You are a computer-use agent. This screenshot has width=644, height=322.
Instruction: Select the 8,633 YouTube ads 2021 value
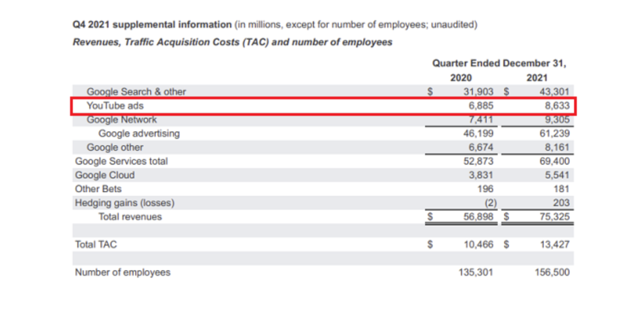tap(554, 106)
